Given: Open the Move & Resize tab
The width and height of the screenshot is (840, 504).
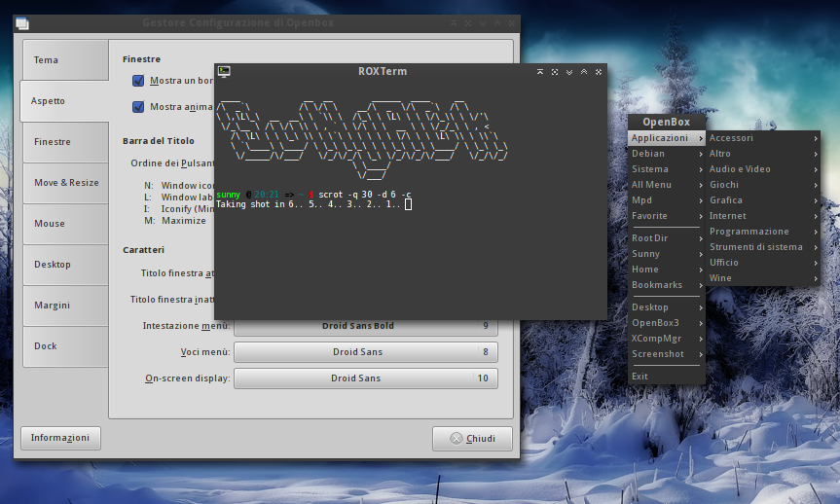Looking at the screenshot, I should click(x=65, y=183).
